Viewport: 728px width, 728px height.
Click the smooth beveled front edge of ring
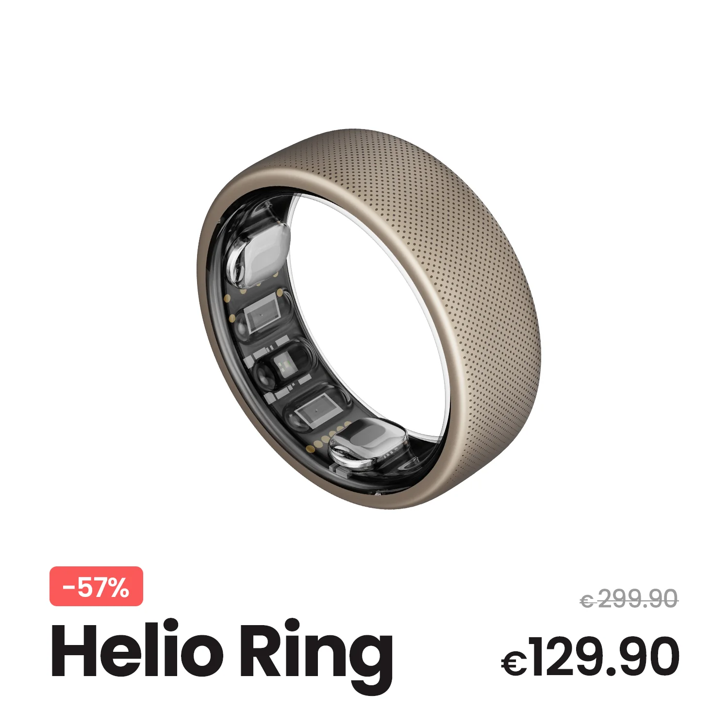pos(218,315)
